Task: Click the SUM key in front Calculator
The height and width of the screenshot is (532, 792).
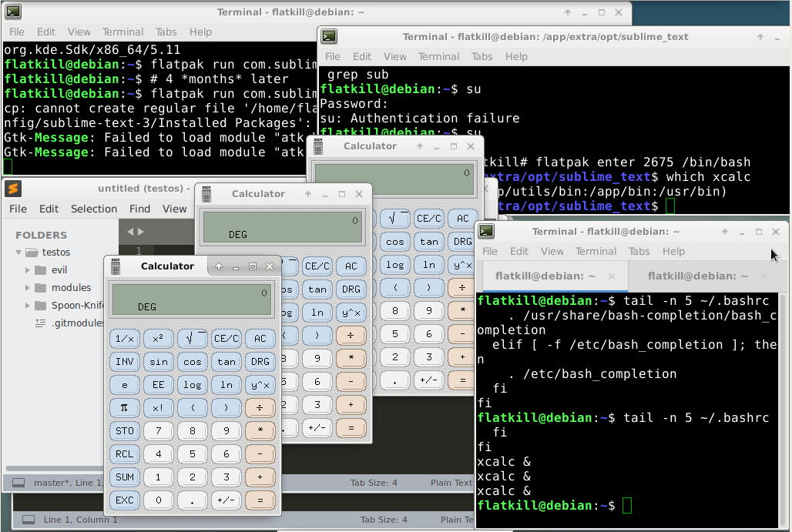Action: (124, 477)
